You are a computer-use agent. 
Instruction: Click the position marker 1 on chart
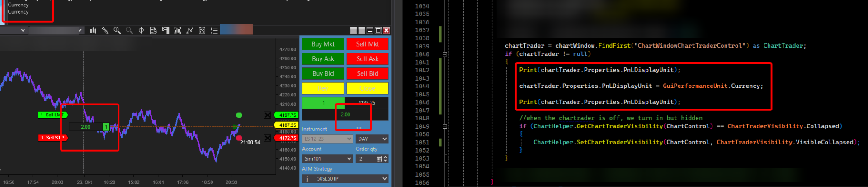click(106, 127)
